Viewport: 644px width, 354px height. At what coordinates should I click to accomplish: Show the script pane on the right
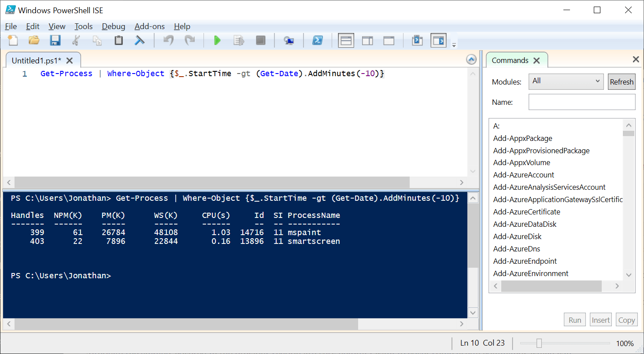pyautogui.click(x=367, y=41)
